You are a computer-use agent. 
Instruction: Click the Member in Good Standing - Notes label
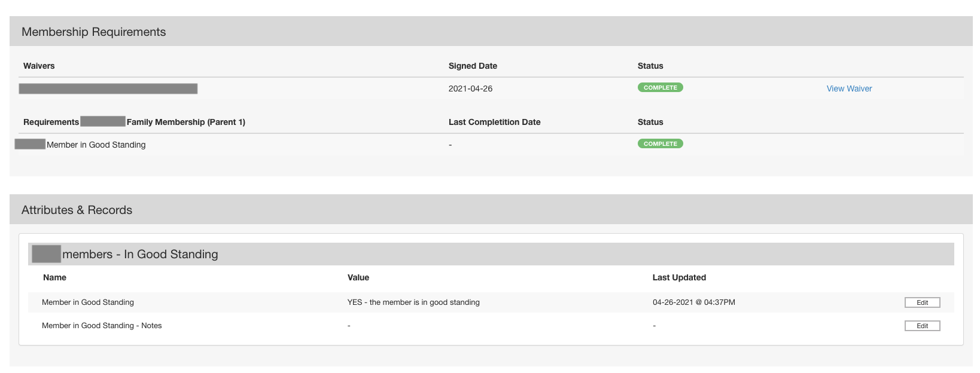102,326
